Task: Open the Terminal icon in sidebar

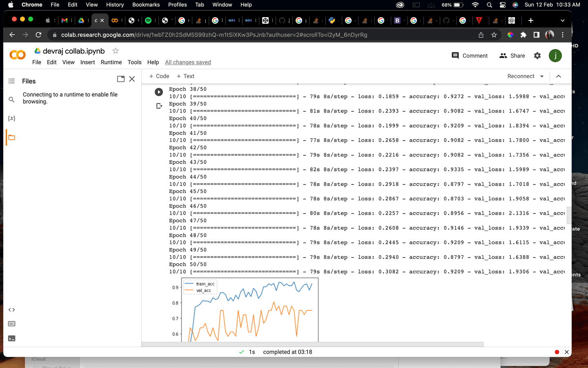Action: [x=11, y=338]
